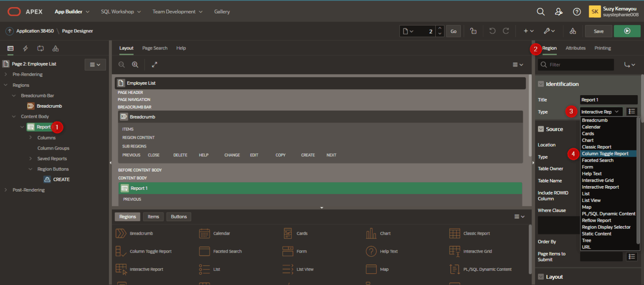Click the search magnifier icon in header
The height and width of the screenshot is (285, 644).
coord(541,12)
